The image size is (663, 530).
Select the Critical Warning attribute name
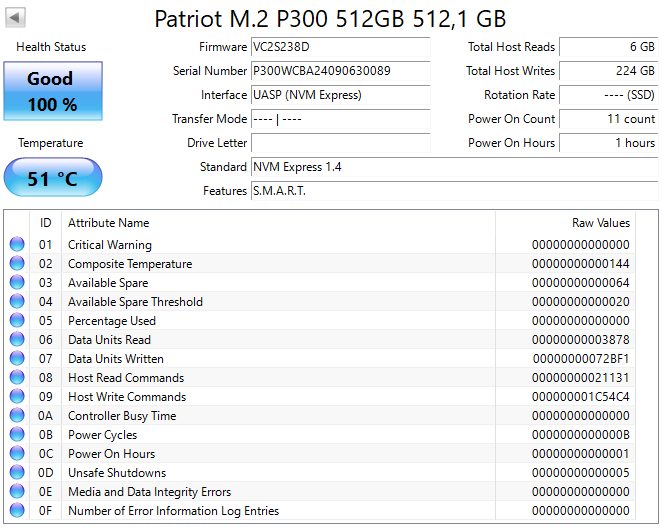click(110, 245)
